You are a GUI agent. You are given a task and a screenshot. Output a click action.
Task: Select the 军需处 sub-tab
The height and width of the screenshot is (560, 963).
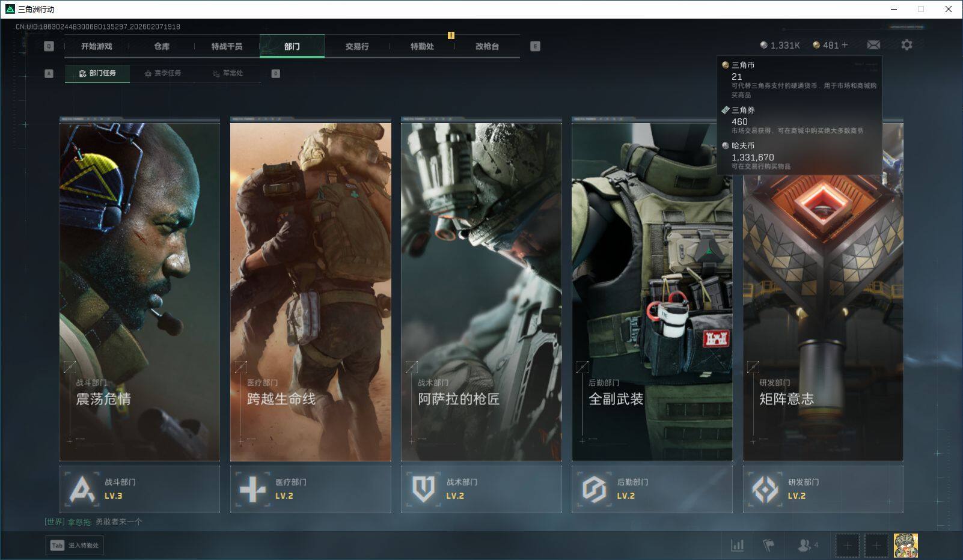(227, 73)
